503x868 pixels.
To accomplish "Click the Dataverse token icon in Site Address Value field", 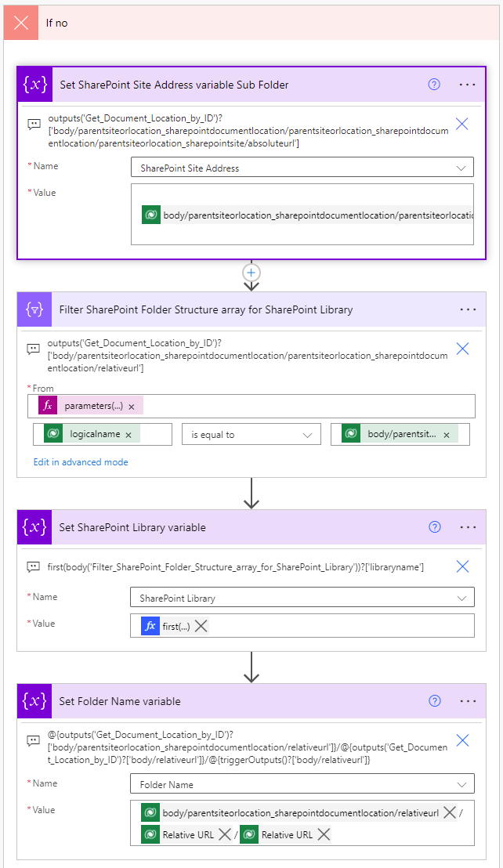I will pos(151,215).
